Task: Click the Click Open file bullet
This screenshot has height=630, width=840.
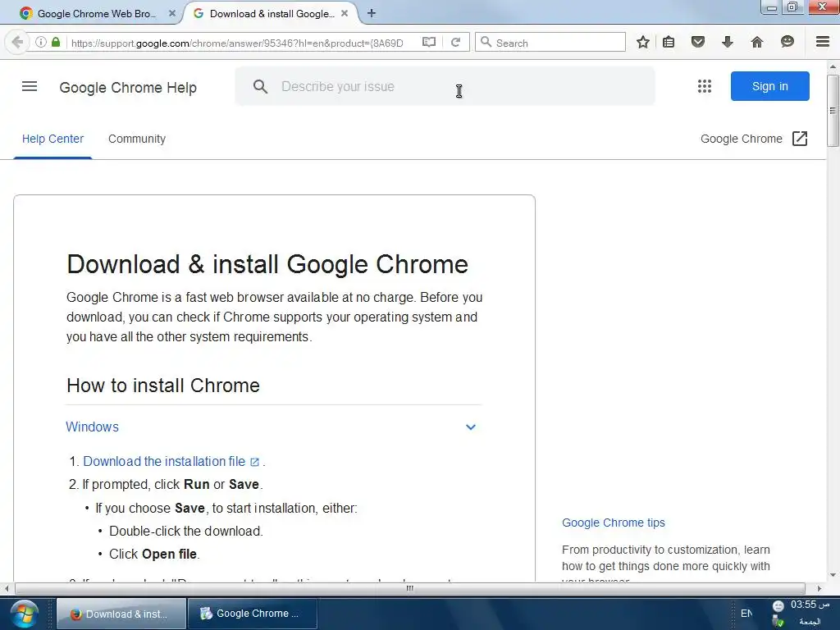Action: [x=154, y=554]
